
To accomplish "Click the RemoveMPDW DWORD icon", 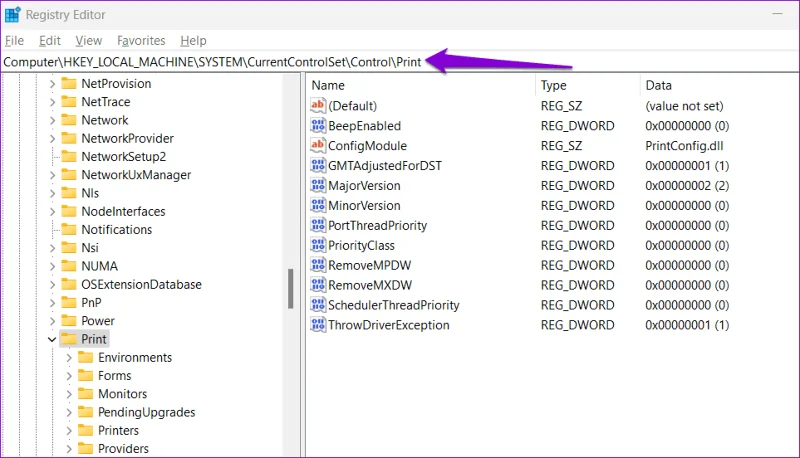I will click(x=317, y=265).
